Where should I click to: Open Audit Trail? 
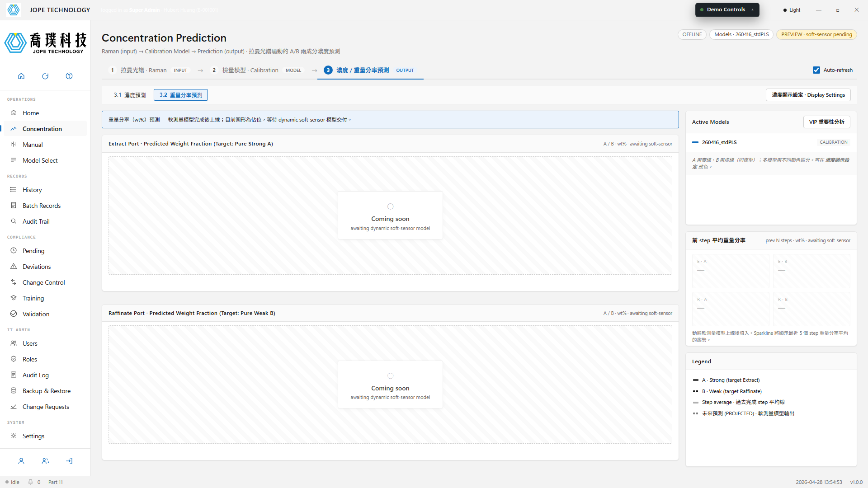(45, 221)
